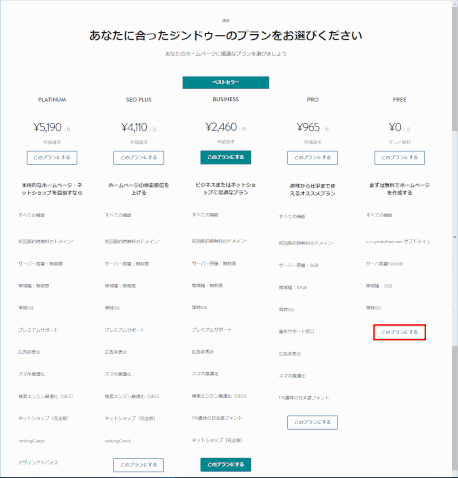This screenshot has width=458, height=478.
Task: Click the SEO PLUS description about 検索順位を上げる
Action: 139,189
